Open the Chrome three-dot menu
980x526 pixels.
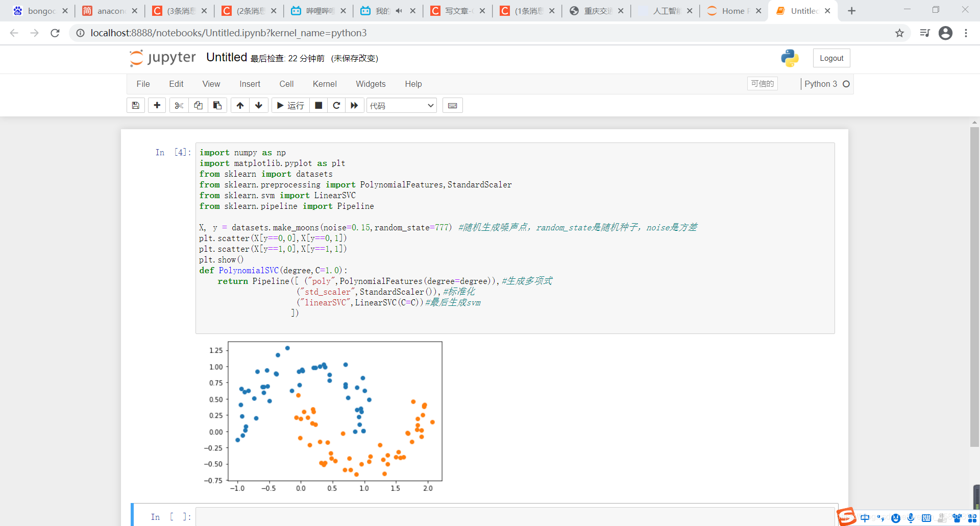coord(966,33)
